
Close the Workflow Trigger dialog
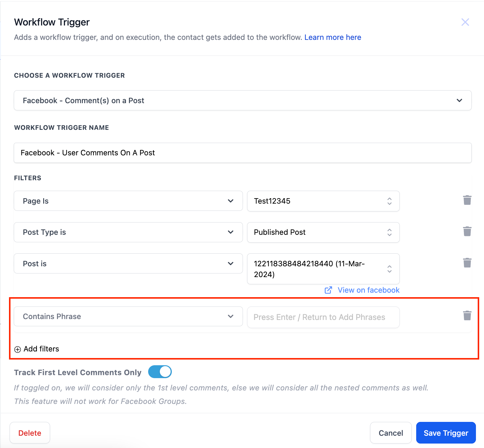point(465,22)
